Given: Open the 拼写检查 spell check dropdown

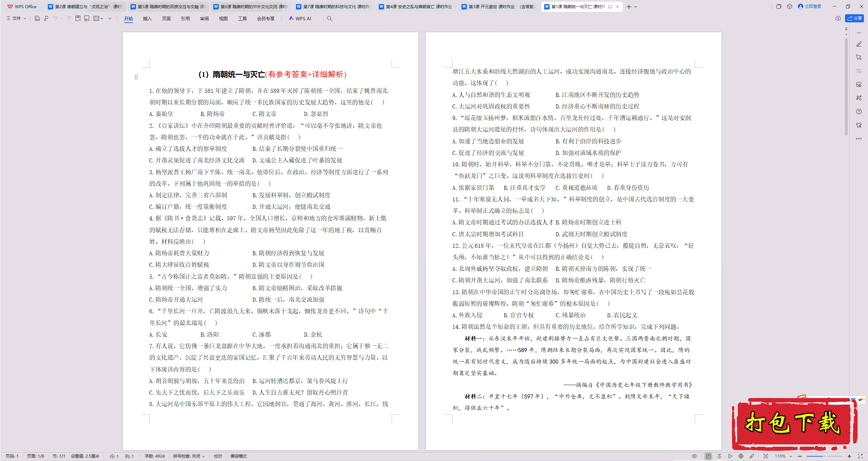Looking at the screenshot, I should coord(189,456).
